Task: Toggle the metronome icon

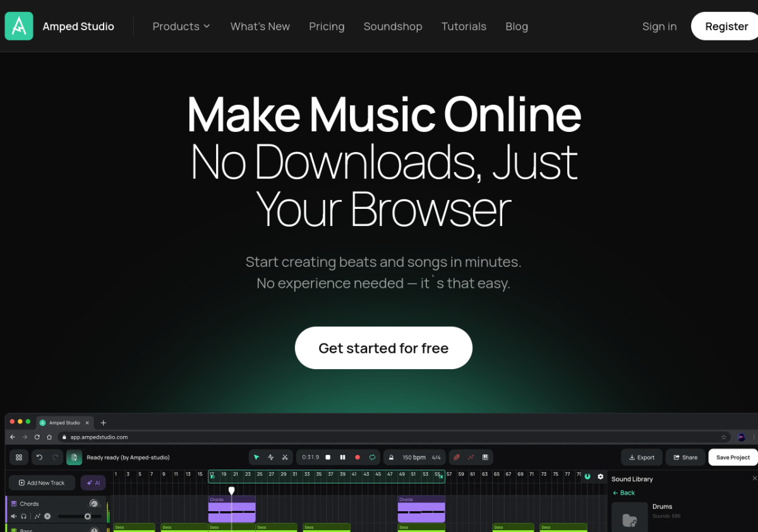Action: point(392,458)
